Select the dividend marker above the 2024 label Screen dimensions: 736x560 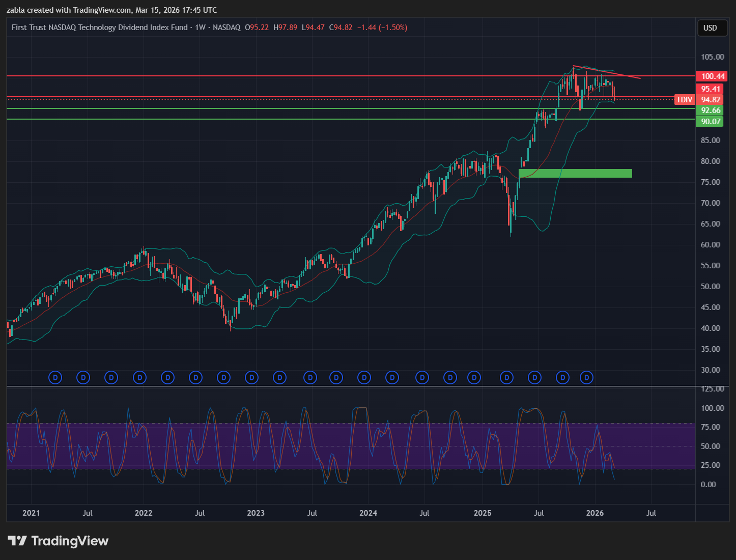pos(364,378)
